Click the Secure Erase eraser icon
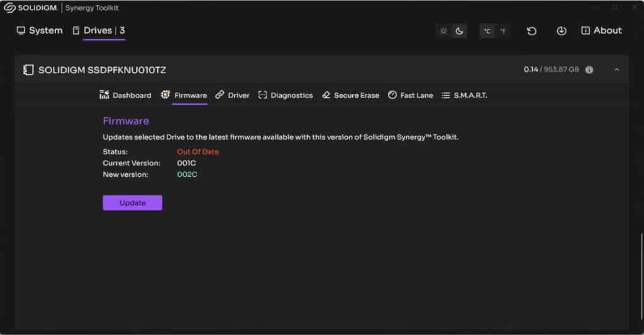This screenshot has width=644, height=335. coord(326,95)
